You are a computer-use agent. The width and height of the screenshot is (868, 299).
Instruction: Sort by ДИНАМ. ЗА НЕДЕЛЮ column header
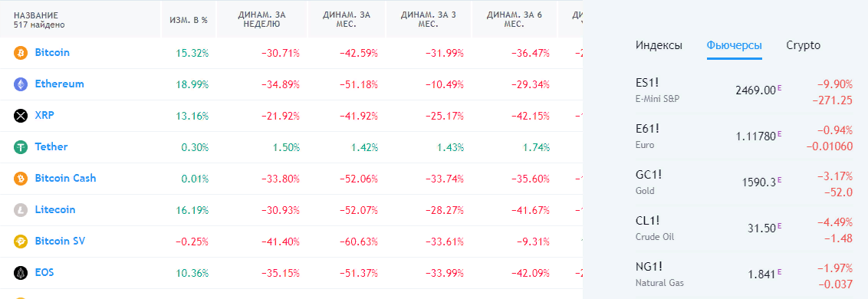point(261,19)
